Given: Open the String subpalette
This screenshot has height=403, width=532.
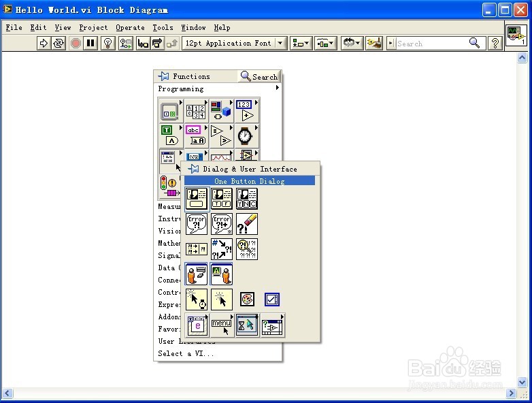Looking at the screenshot, I should point(196,135).
